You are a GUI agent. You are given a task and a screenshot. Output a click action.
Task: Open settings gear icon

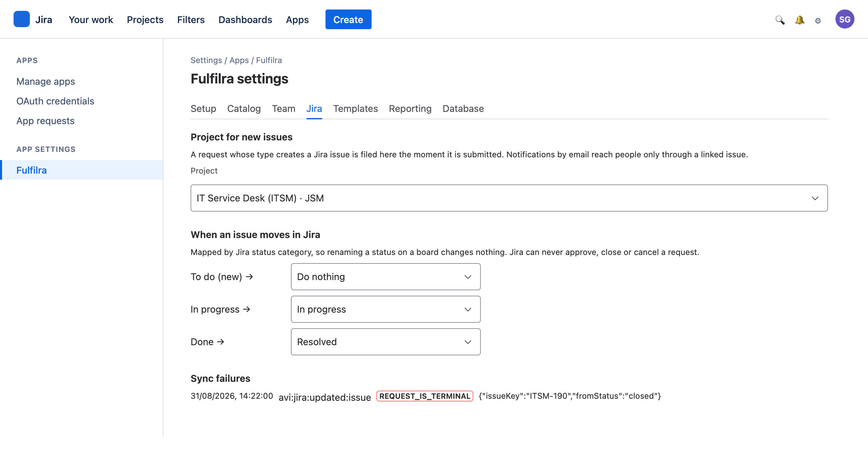pos(818,21)
